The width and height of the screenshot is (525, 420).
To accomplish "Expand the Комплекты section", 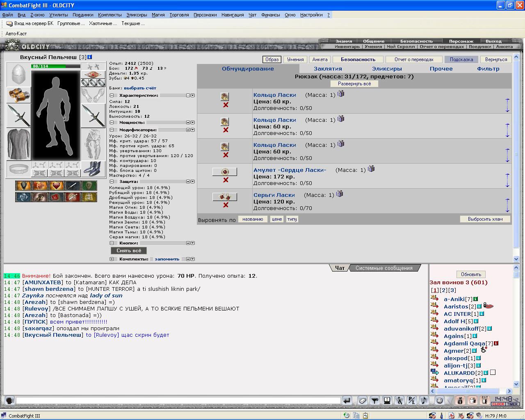I will [x=112, y=259].
